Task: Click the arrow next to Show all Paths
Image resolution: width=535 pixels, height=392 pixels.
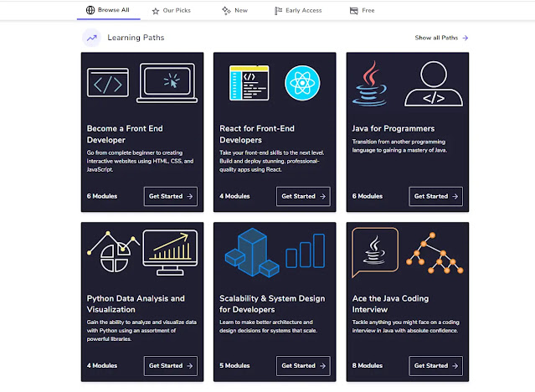Action: pyautogui.click(x=466, y=38)
